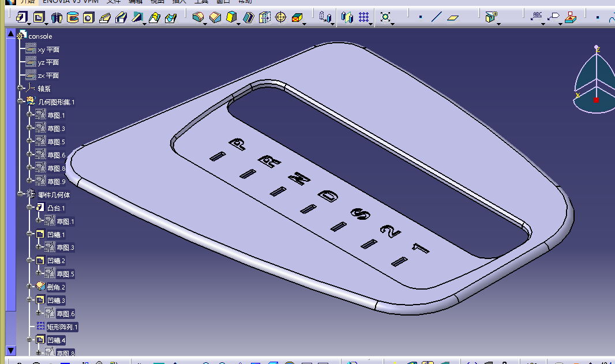Select the Thread/Tap tool
Screen dimensions: 615x364
281,17
